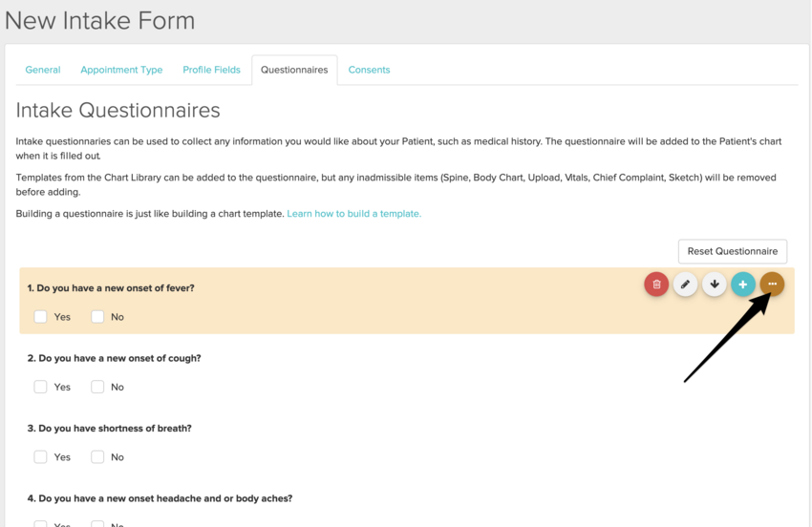Go to the Consents tab
Viewport: 812px width, 527px height.
pos(369,70)
